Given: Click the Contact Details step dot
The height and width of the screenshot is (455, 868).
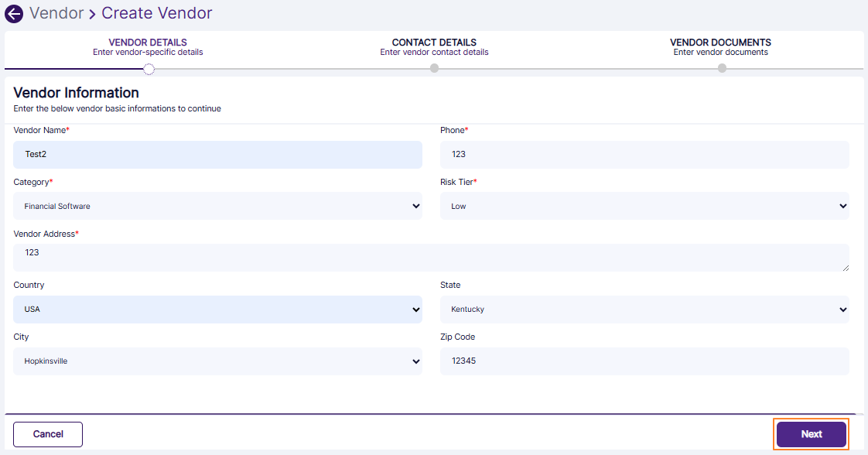Looking at the screenshot, I should click(434, 68).
